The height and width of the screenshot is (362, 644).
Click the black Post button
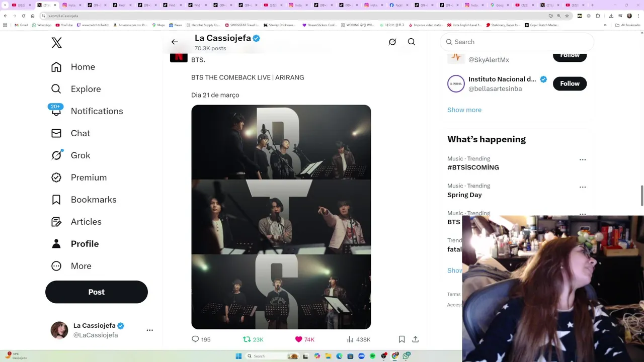pos(97,292)
